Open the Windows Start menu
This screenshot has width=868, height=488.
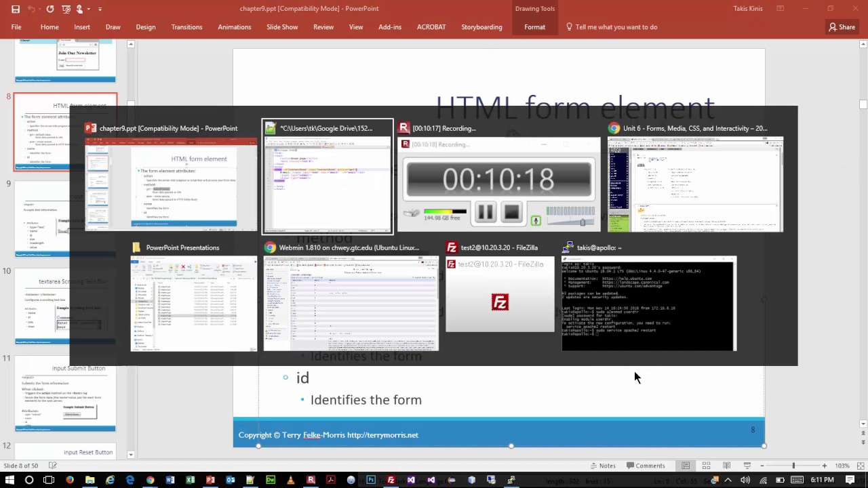[9, 480]
